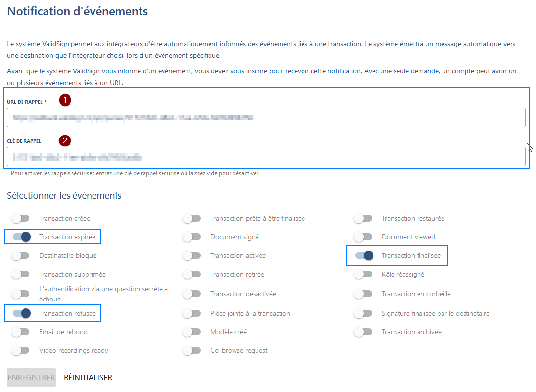
Task: Click paragraph starting 'Avant que le système'
Action: (x=261, y=77)
